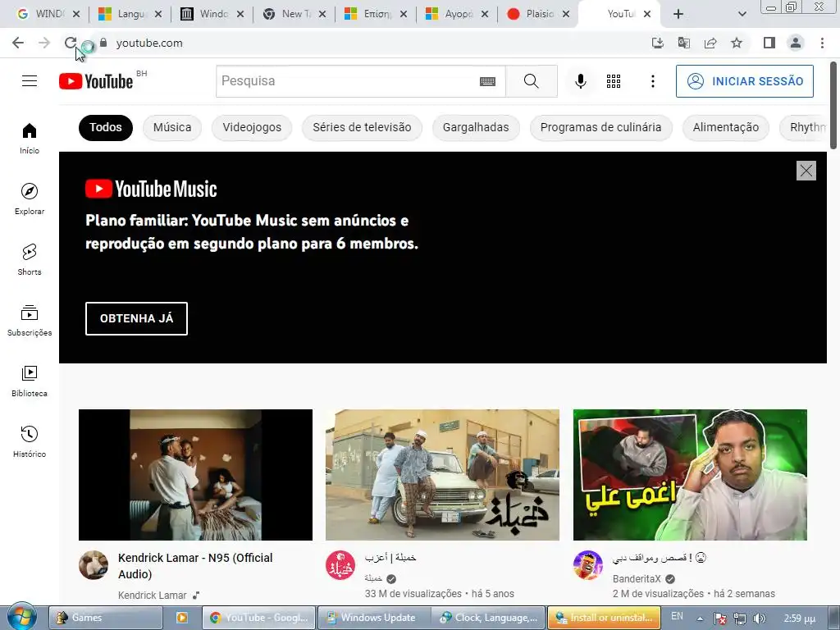Click the install/download page icon in address bar
Screen dimensions: 840x630
tap(657, 43)
